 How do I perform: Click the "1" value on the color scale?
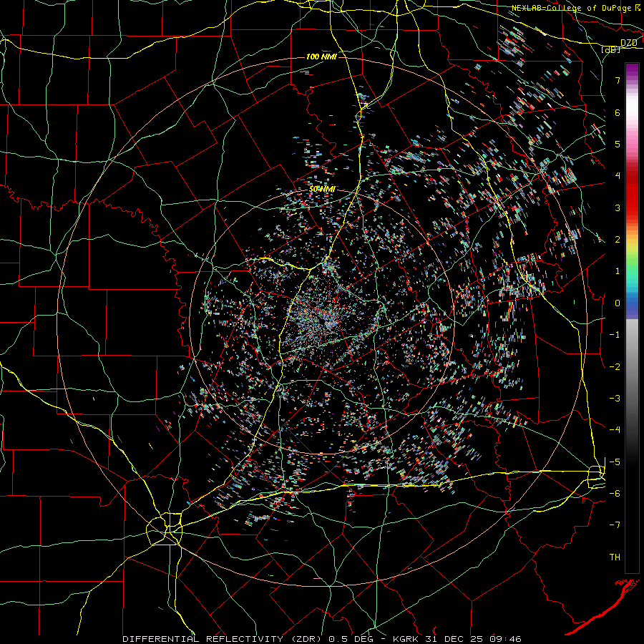pos(618,271)
